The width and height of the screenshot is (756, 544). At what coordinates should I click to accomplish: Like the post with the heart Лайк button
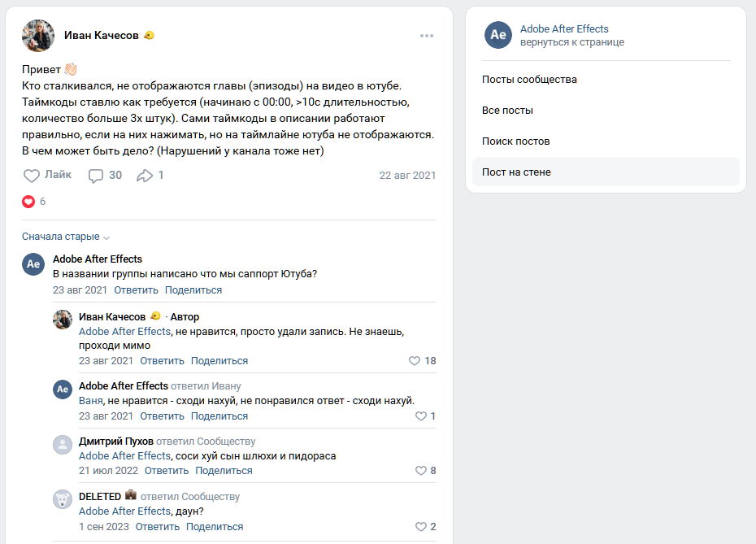(x=47, y=175)
